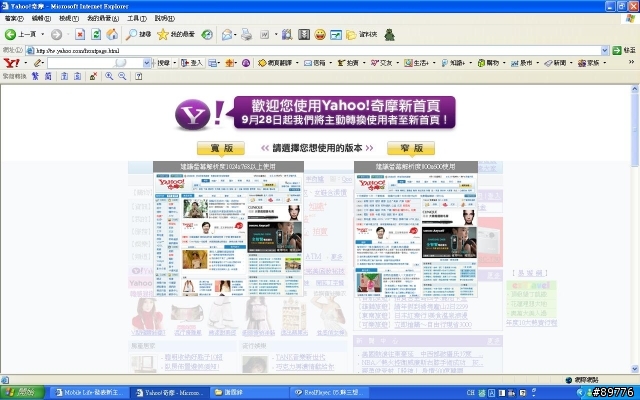This screenshot has width=640, height=400.
Task: Expand the Edit with Word dropdown arrow
Action: pos(276,35)
